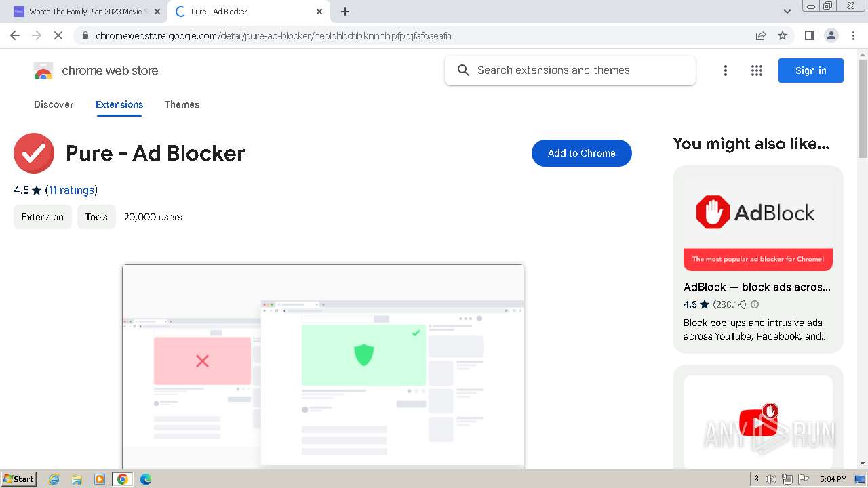Open a new tab with plus icon
The width and height of the screenshot is (868, 488).
(345, 12)
